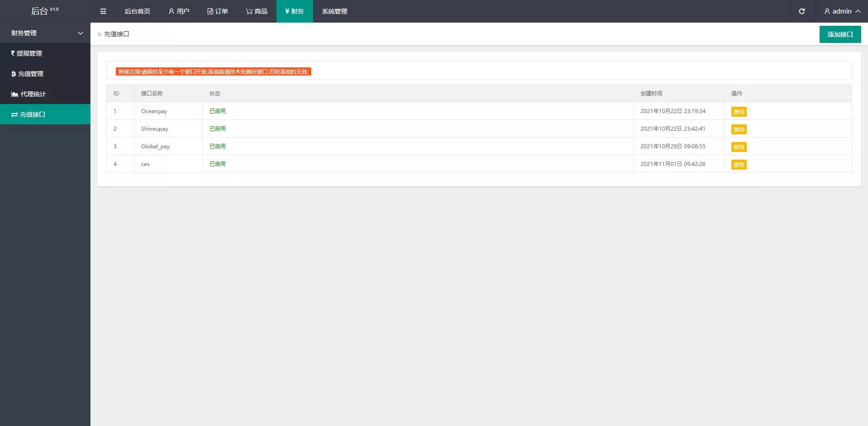Switch to the 后台首页 tab
Image resolution: width=868 pixels, height=426 pixels.
click(138, 11)
